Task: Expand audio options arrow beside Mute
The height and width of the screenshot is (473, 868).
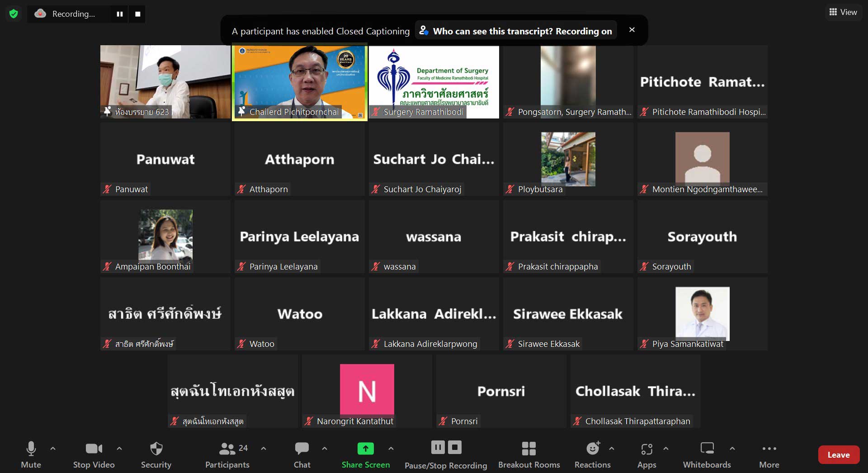Action: (53, 449)
